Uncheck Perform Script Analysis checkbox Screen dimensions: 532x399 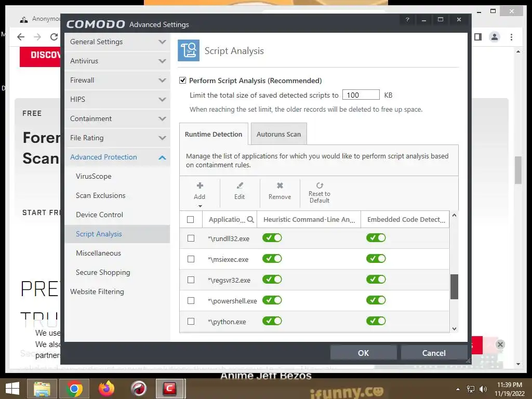pos(182,81)
